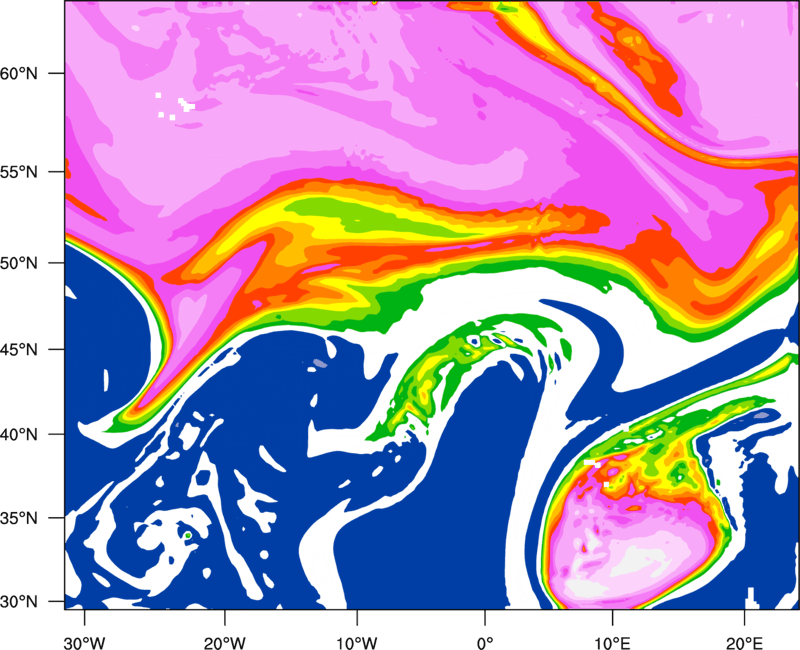The width and height of the screenshot is (800, 650).
Task: Click the 0° longitude label
Action: pyautogui.click(x=485, y=643)
